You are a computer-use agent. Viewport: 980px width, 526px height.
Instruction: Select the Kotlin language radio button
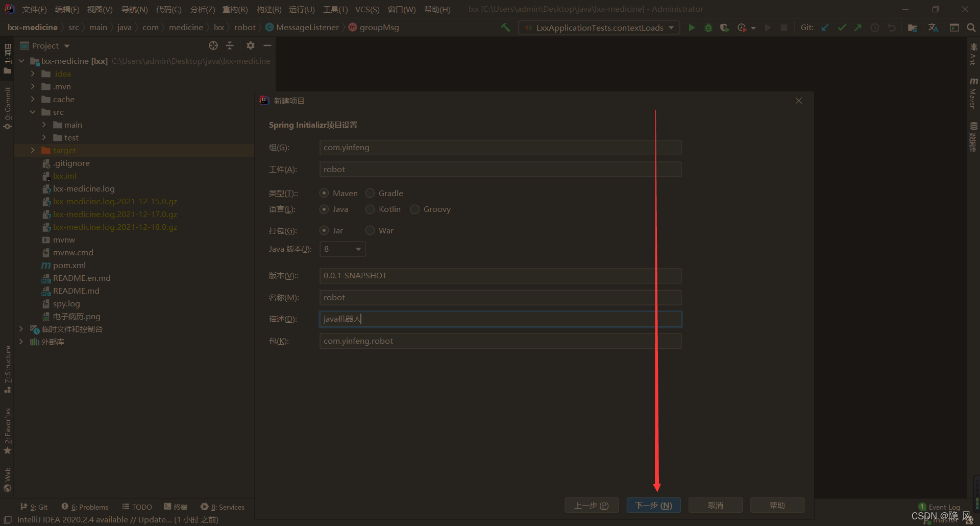click(x=370, y=209)
